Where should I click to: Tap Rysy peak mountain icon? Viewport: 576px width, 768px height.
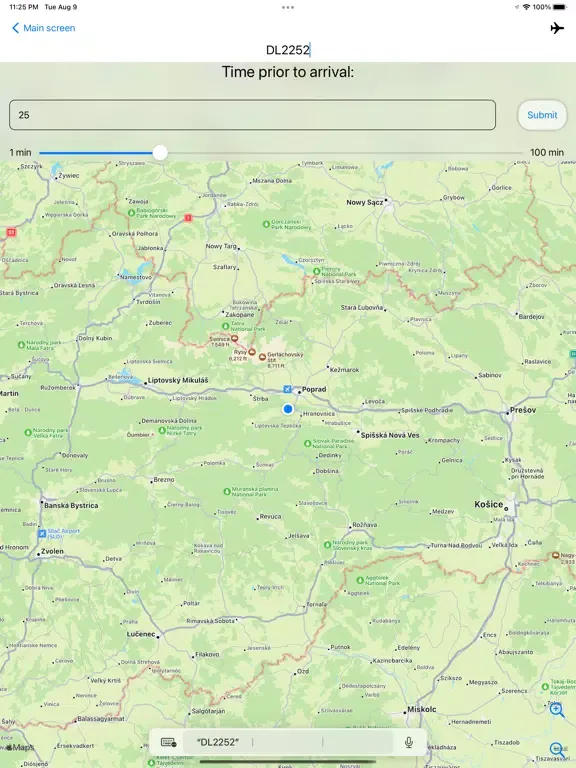(252, 352)
